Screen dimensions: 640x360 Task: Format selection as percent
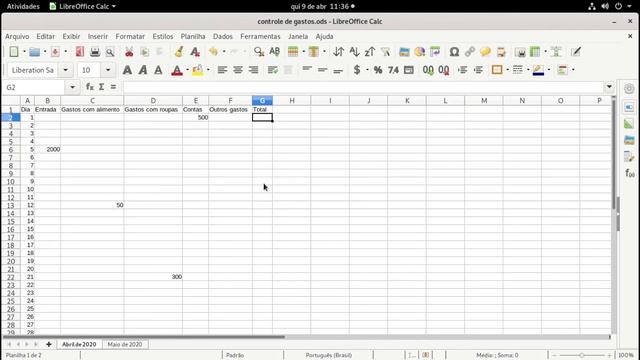tap(378, 70)
